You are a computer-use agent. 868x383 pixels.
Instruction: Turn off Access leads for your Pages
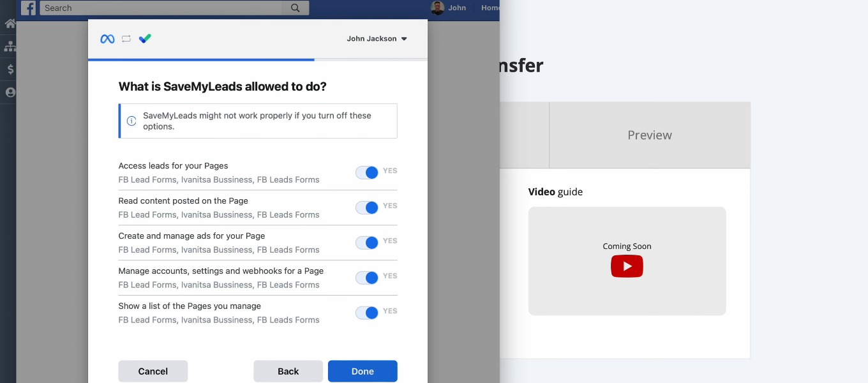coord(367,172)
